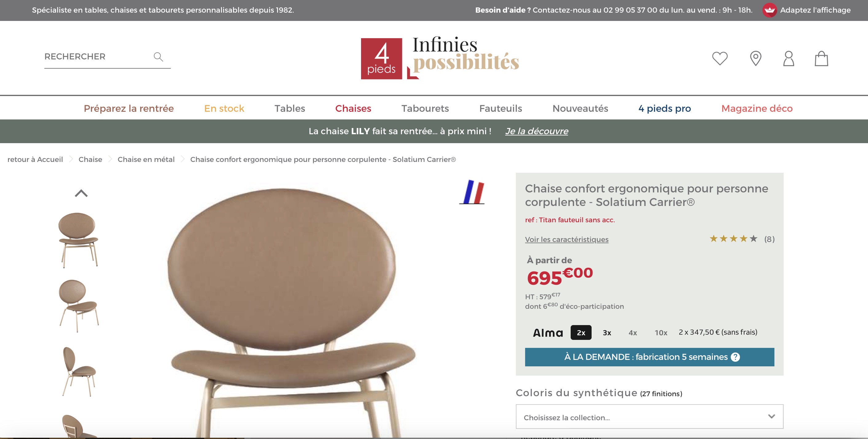868x439 pixels.
Task: Open the store locator pin icon
Action: [755, 58]
